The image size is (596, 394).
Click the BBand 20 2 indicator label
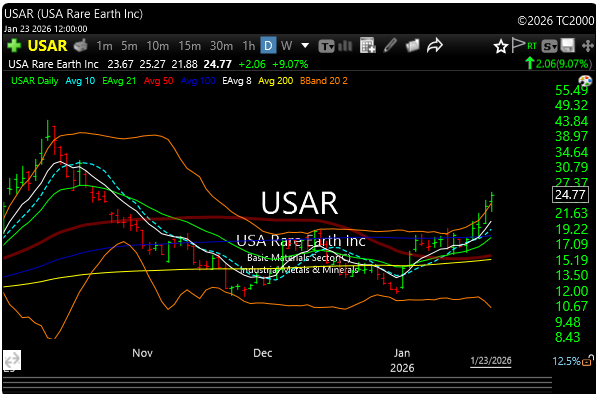pyautogui.click(x=324, y=81)
